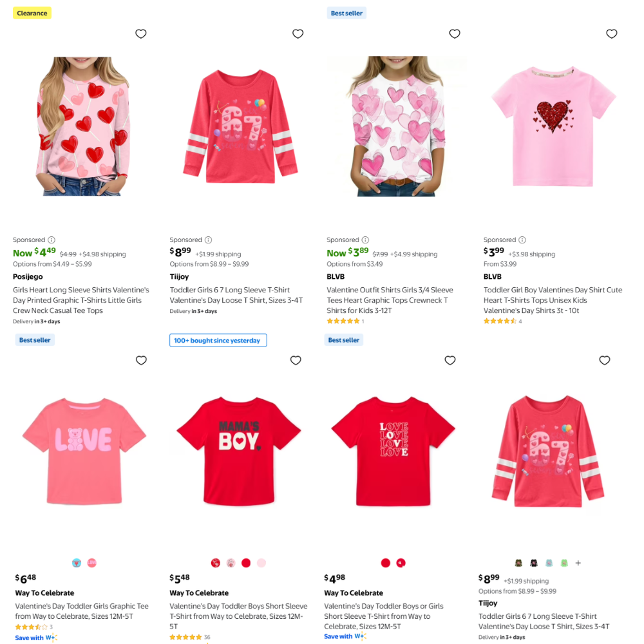
Task: View the Mama's Boy red shirt image
Action: pos(238,451)
